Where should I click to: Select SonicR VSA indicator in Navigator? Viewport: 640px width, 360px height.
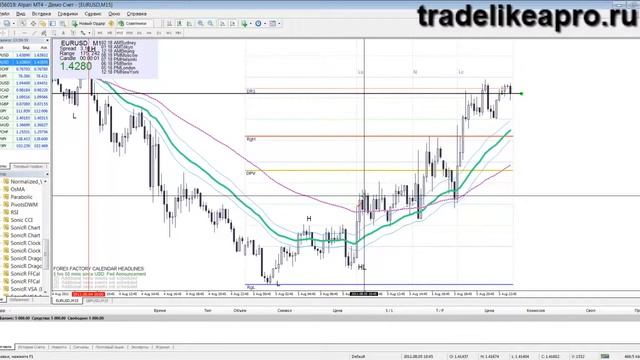(25, 289)
